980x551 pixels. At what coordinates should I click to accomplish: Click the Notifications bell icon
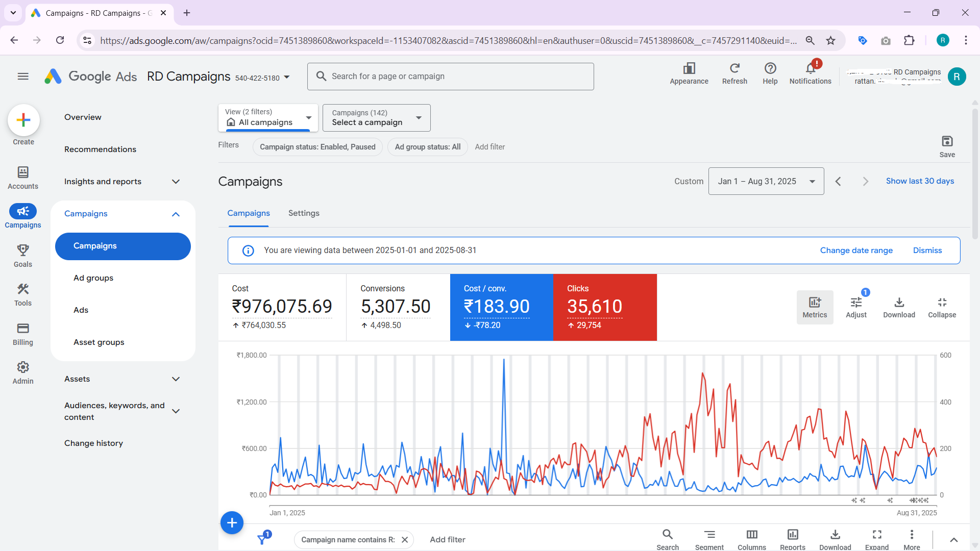pyautogui.click(x=810, y=69)
